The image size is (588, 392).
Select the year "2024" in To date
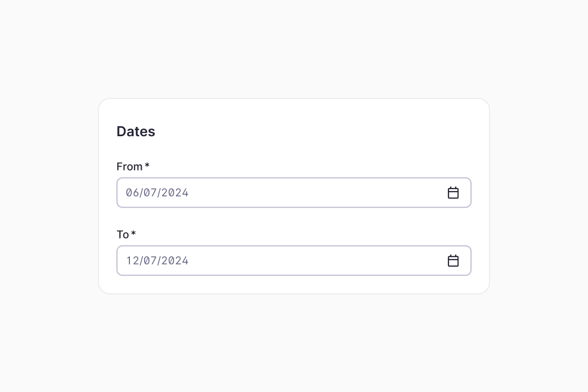tap(175, 261)
